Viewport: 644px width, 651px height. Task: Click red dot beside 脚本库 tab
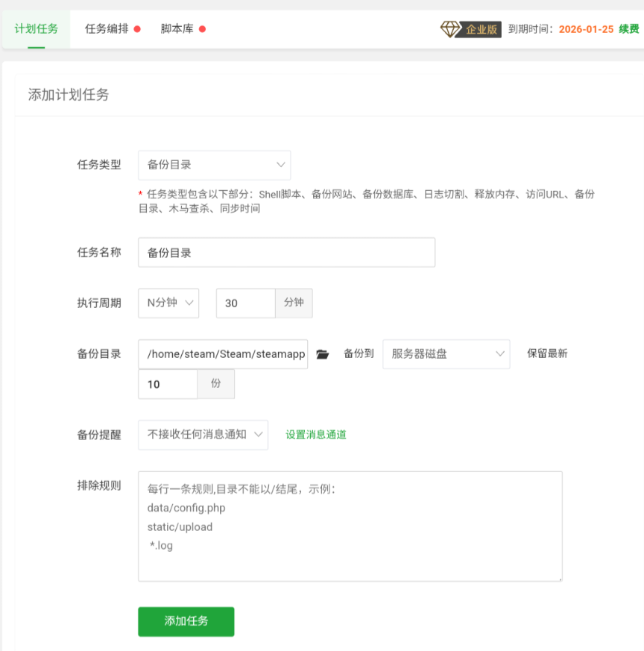click(x=202, y=29)
